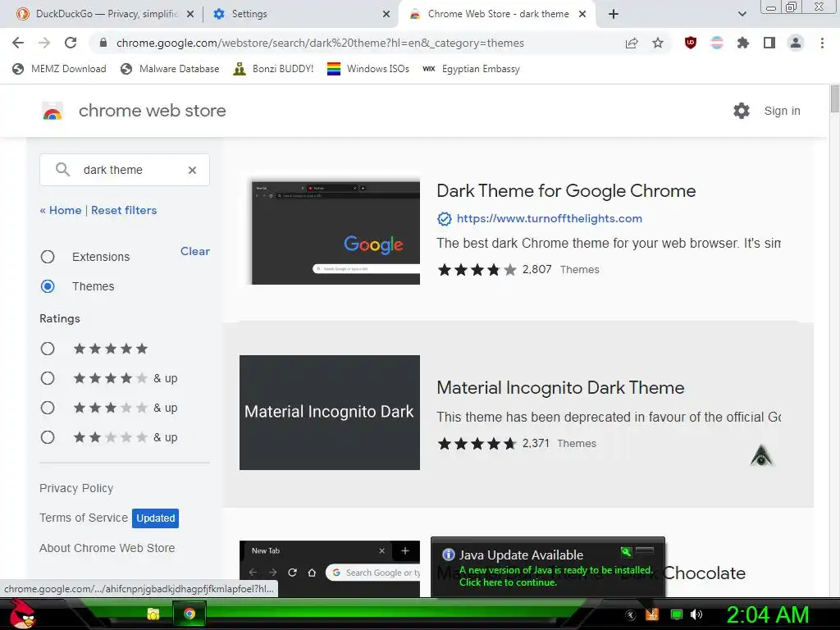The image size is (840, 630).
Task: Click the browser forward arrow
Action: [44, 43]
